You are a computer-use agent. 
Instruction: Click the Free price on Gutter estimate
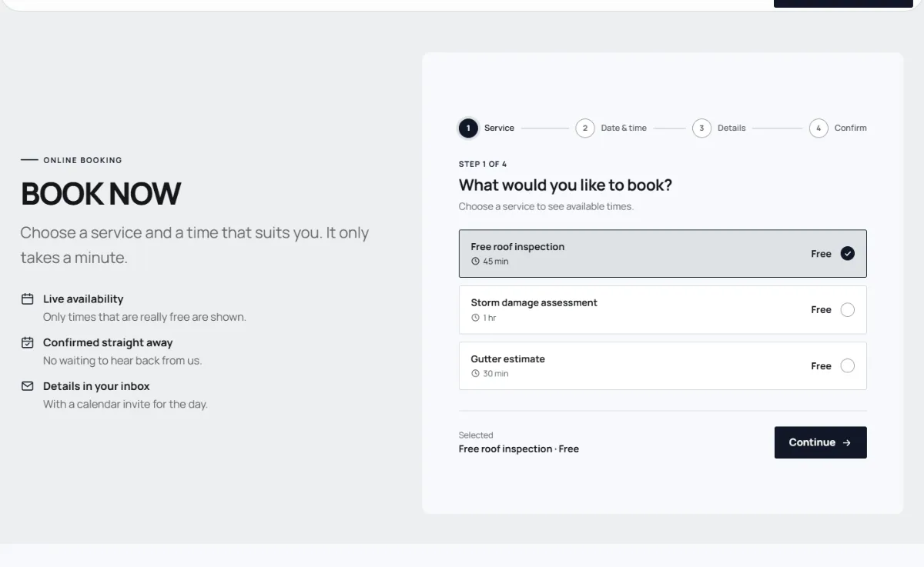[821, 366]
